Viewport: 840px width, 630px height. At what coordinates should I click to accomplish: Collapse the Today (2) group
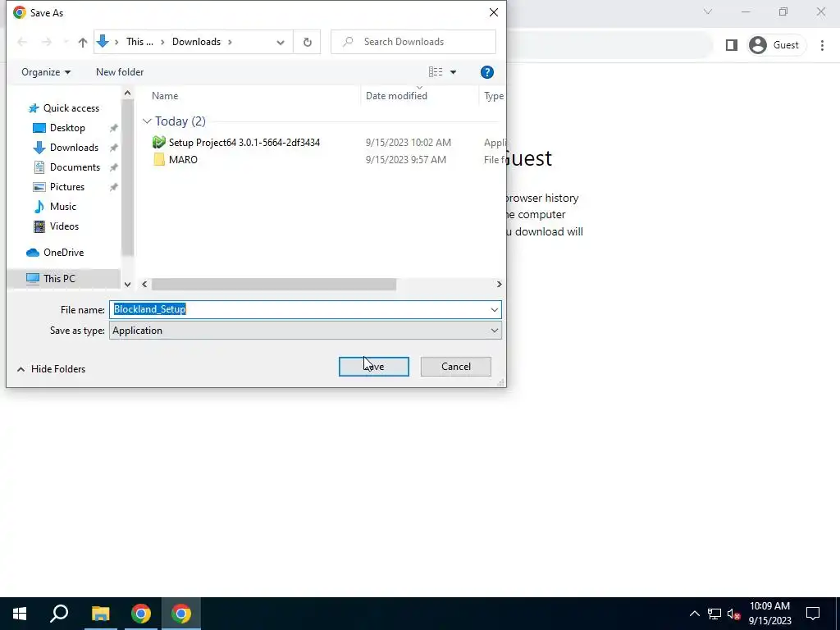147,121
